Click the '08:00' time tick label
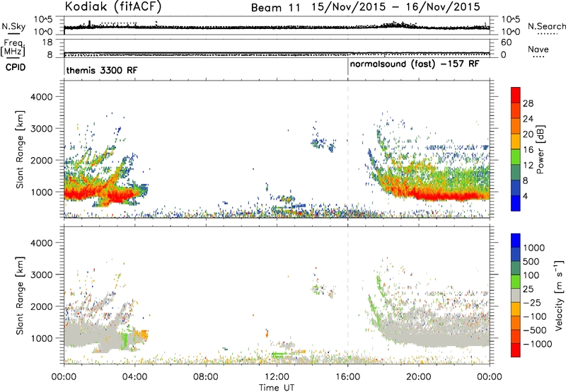The width and height of the screenshot is (566, 392). 206,377
